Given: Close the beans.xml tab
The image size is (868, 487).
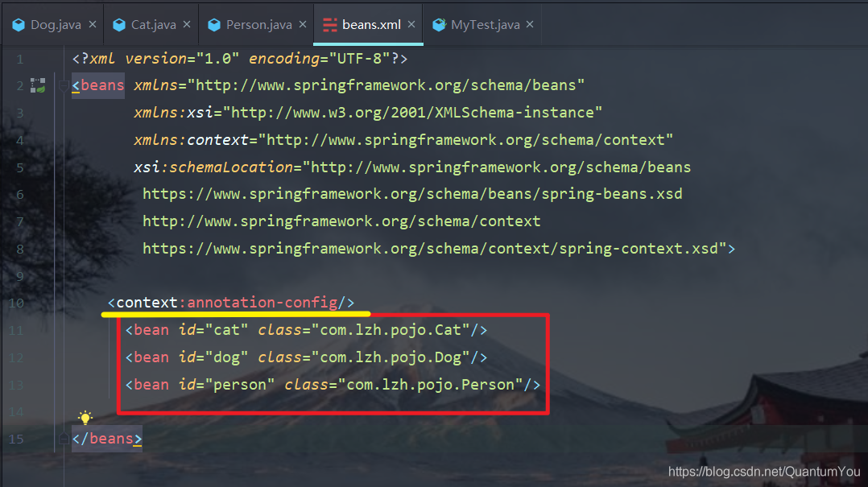Looking at the screenshot, I should click(x=411, y=24).
